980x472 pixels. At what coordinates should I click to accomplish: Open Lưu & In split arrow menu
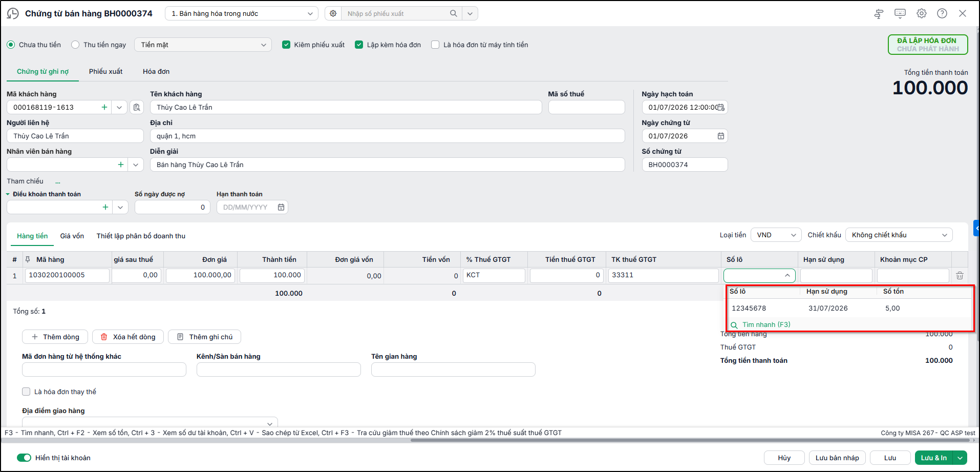coord(960,458)
